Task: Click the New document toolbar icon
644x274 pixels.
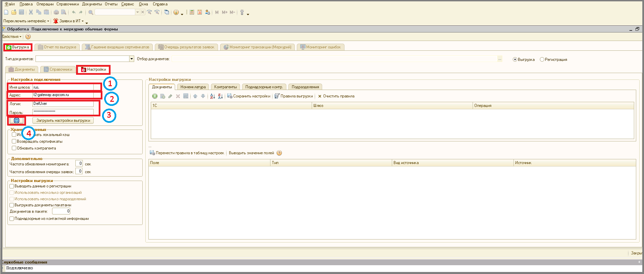Action: coord(6,12)
